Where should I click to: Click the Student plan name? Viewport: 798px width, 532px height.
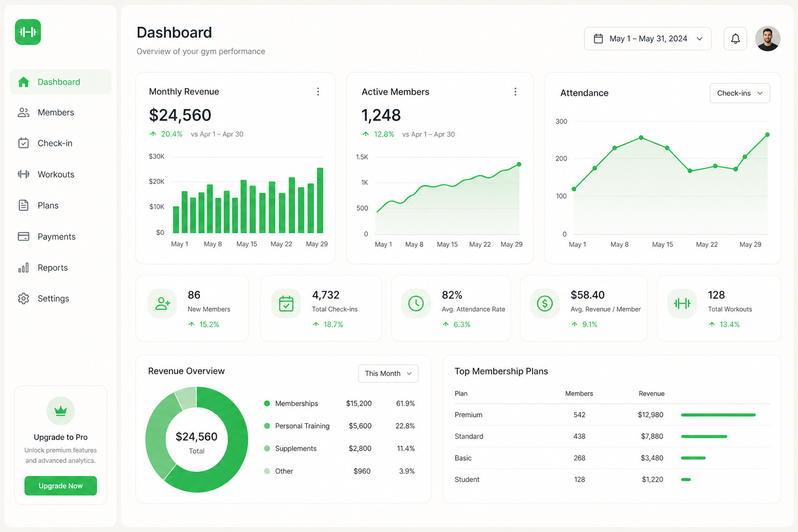pyautogui.click(x=467, y=480)
